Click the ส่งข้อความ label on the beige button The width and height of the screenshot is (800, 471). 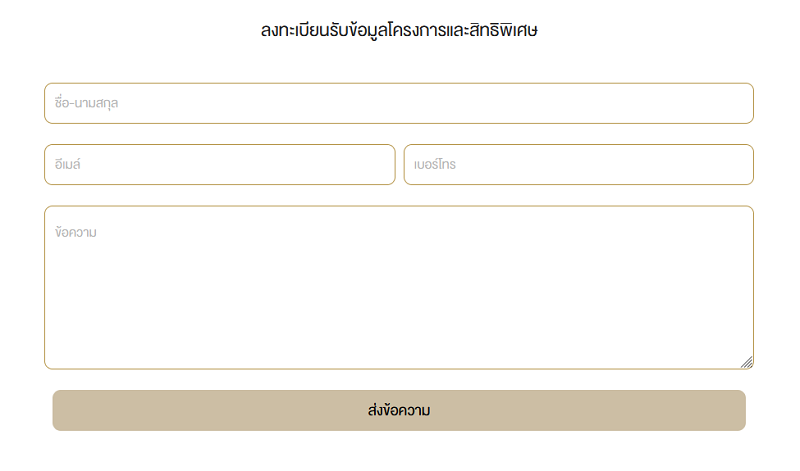tap(399, 410)
